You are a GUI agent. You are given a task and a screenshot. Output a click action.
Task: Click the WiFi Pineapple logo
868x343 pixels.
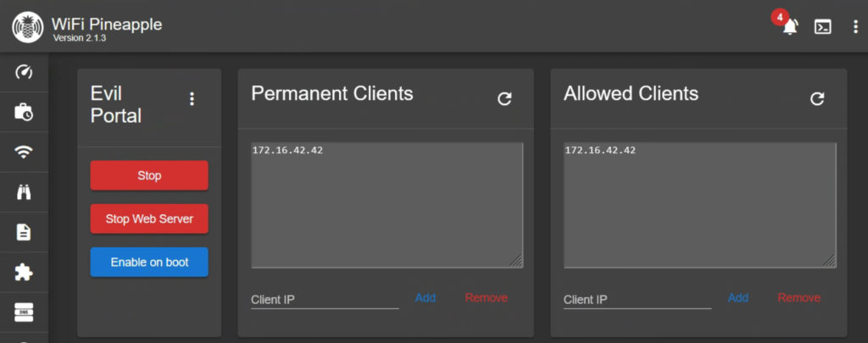tap(28, 27)
